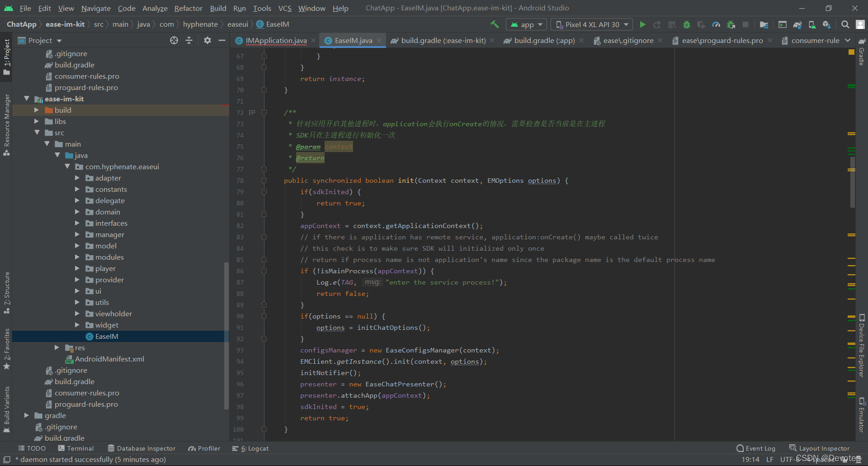Viewport: 868px width, 466px height.
Task: Click the user account avatar icon
Action: pos(860,24)
